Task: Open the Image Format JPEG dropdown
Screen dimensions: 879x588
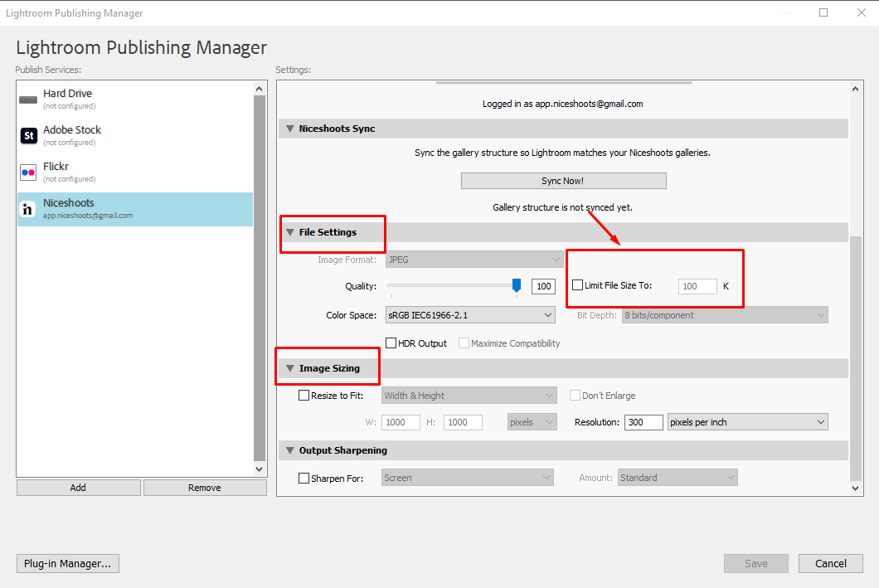Action: point(474,260)
